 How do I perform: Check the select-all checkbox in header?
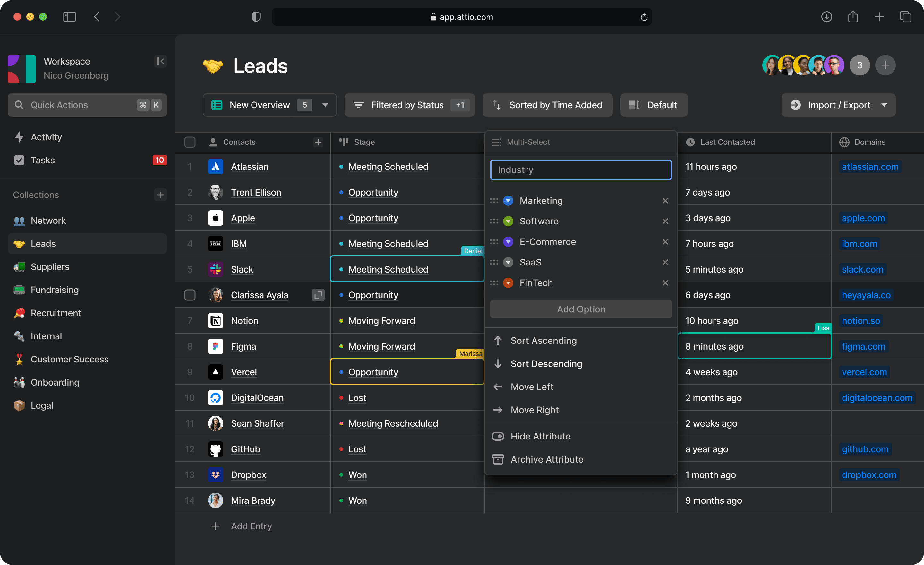coord(190,142)
